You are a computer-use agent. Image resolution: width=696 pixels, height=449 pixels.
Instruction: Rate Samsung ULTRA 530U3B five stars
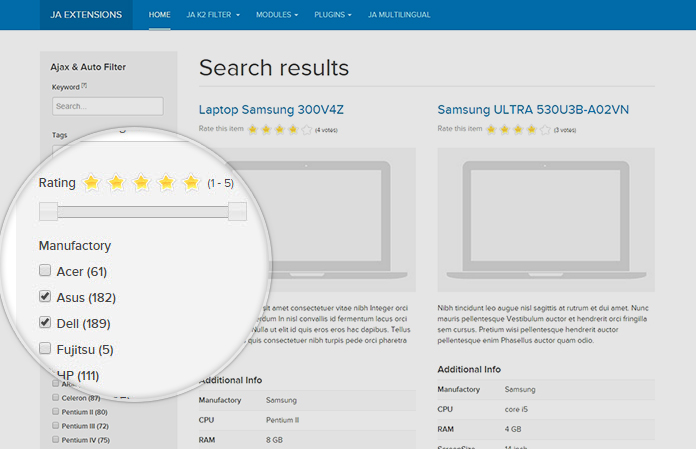point(545,130)
